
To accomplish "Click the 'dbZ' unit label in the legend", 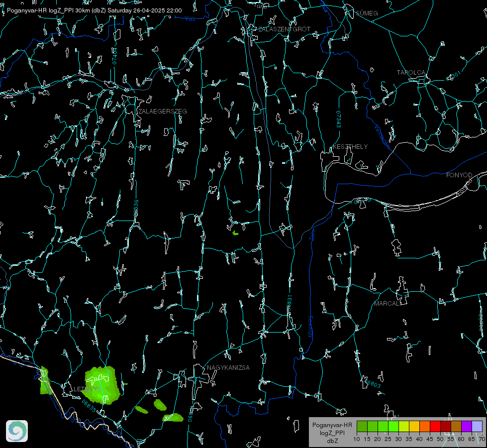I will [332, 441].
